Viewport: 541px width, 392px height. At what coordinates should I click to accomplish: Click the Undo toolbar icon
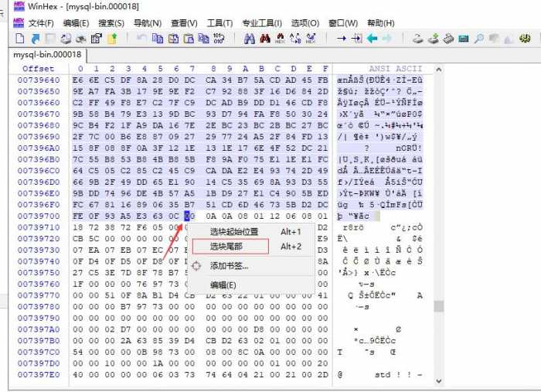tap(141, 38)
